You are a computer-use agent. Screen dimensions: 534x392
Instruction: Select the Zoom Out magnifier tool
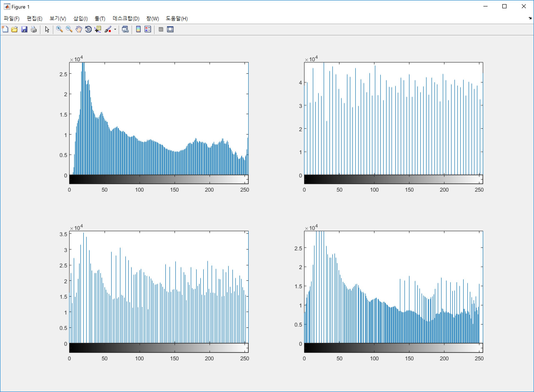[69, 29]
